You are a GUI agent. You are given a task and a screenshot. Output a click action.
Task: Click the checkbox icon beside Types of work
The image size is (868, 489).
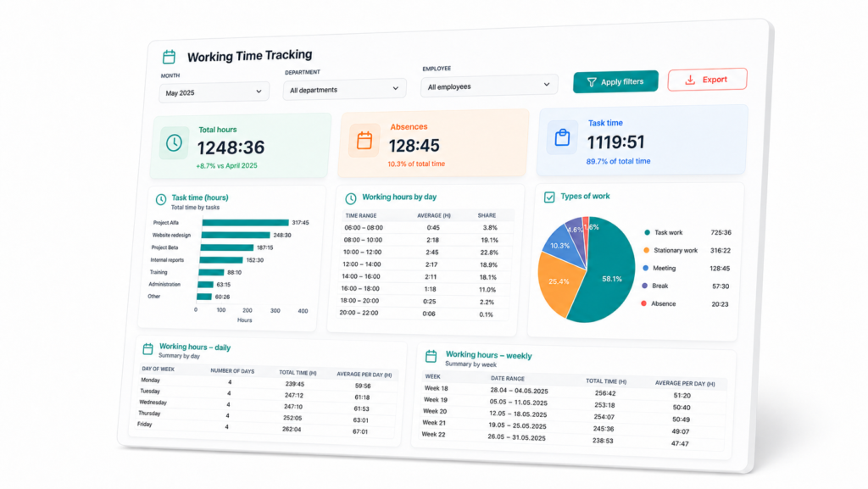(x=549, y=197)
